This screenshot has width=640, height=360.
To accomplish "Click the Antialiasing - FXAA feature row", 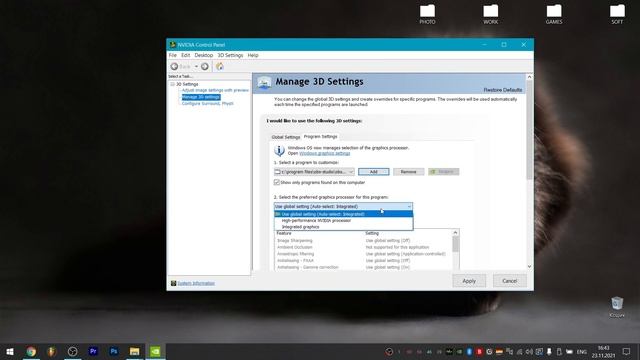I will pyautogui.click(x=363, y=260).
